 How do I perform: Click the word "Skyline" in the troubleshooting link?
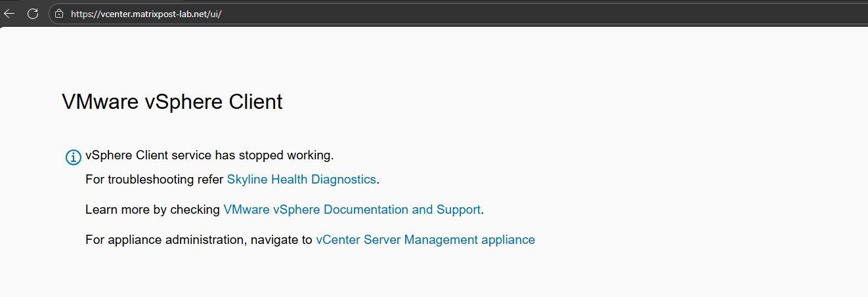(x=247, y=179)
